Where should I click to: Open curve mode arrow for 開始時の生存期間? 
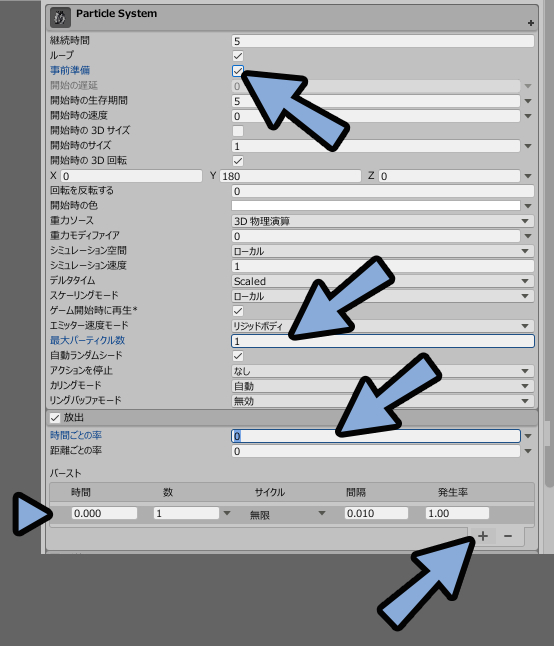[528, 101]
